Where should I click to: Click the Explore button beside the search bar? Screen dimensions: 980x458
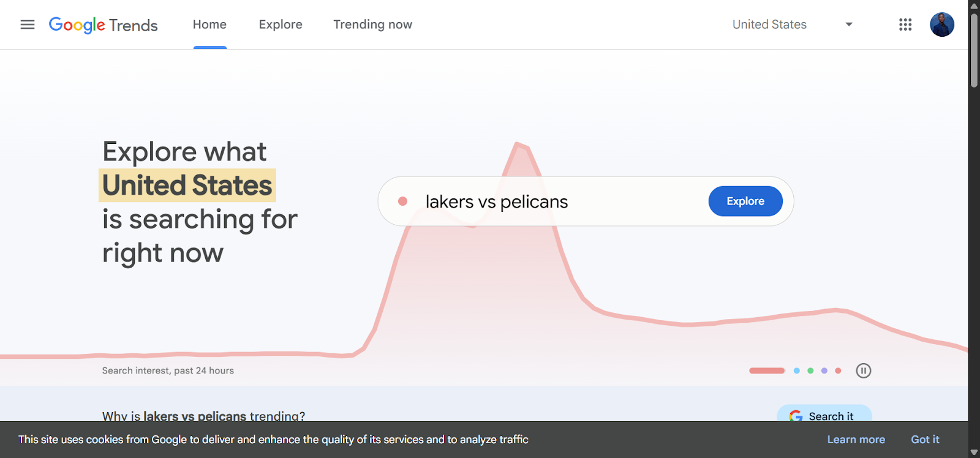[745, 201]
